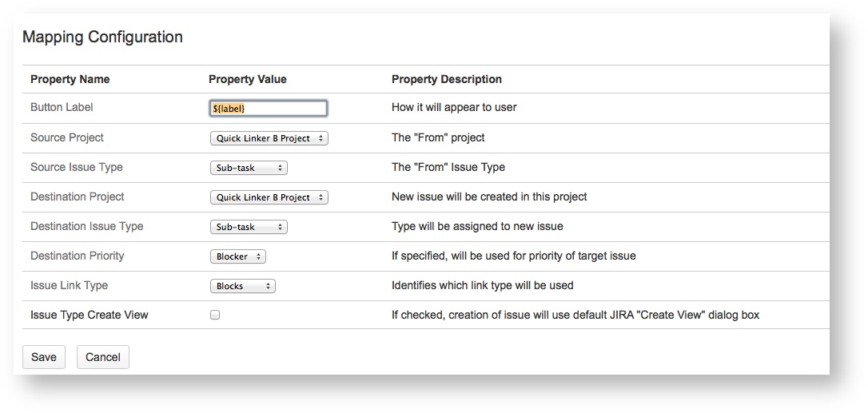Expand the Issue Link Type dropdown
This screenshot has width=868, height=413.
coord(243,286)
